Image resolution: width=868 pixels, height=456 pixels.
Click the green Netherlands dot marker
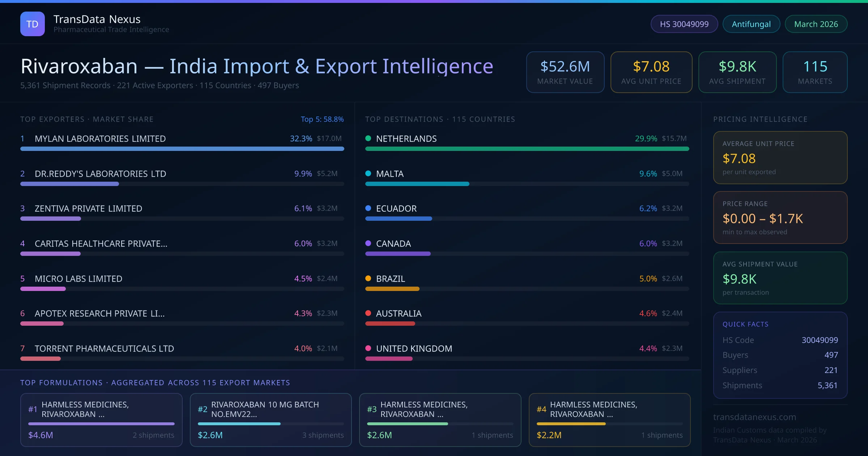pyautogui.click(x=368, y=138)
